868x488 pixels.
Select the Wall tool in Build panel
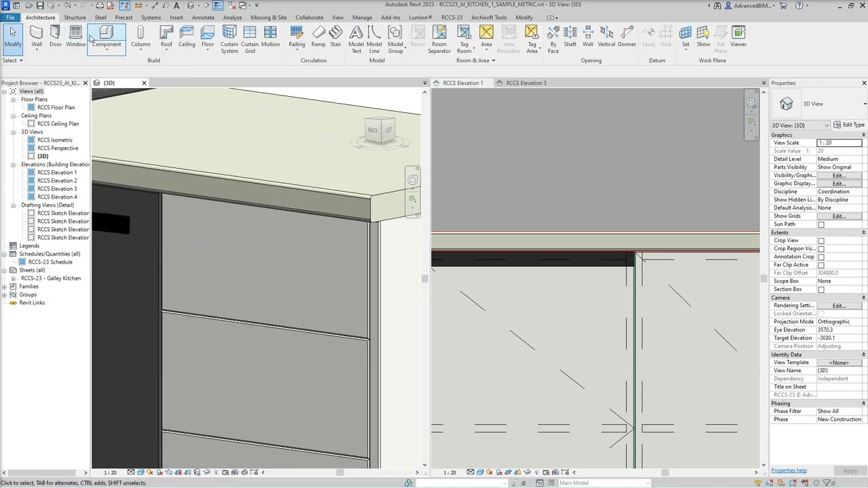[37, 37]
